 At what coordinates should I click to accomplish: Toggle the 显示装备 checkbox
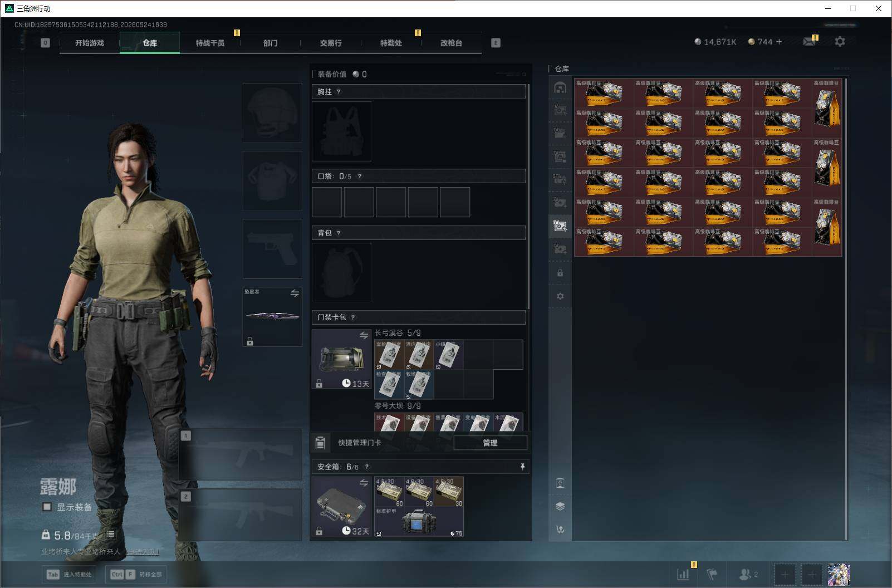[47, 507]
